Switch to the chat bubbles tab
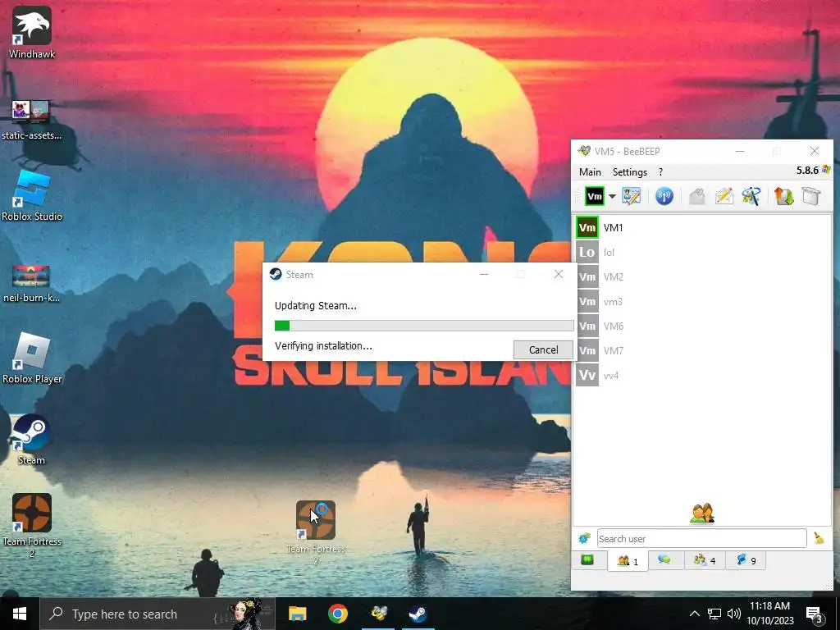Viewport: 840px width, 630px height. (x=664, y=560)
